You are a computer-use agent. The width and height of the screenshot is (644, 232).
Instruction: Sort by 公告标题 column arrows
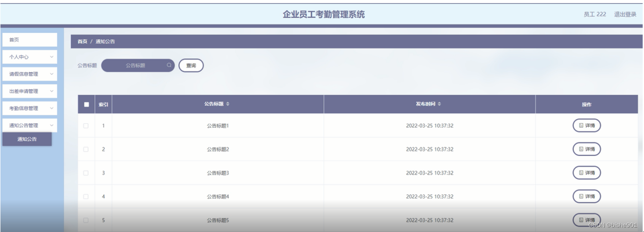click(228, 104)
